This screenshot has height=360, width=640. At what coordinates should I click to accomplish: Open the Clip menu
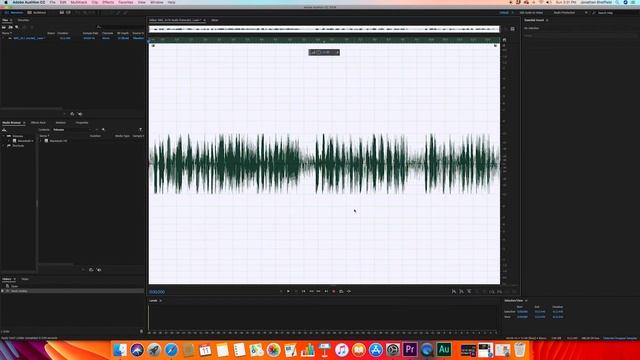95,2
